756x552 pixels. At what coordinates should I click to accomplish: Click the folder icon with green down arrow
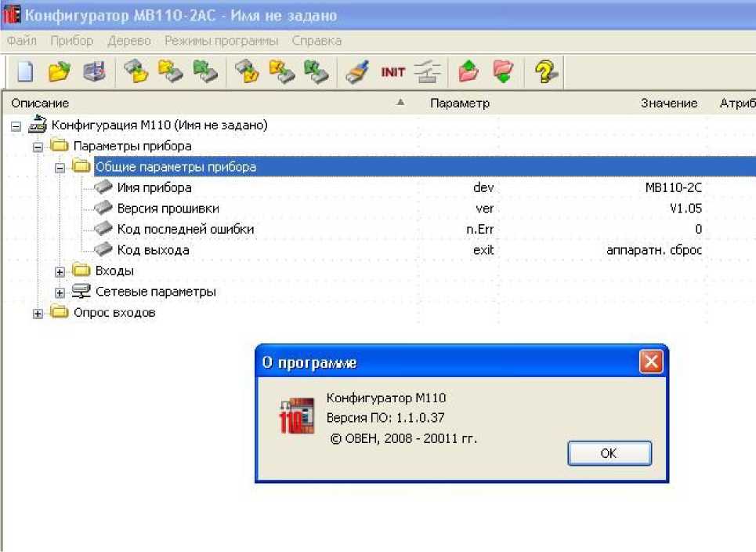click(x=503, y=72)
